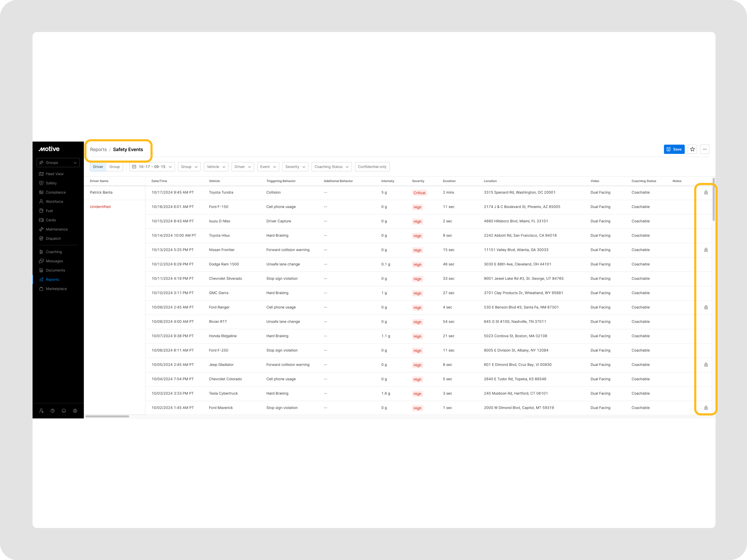Go to the Maintenance section

57,229
